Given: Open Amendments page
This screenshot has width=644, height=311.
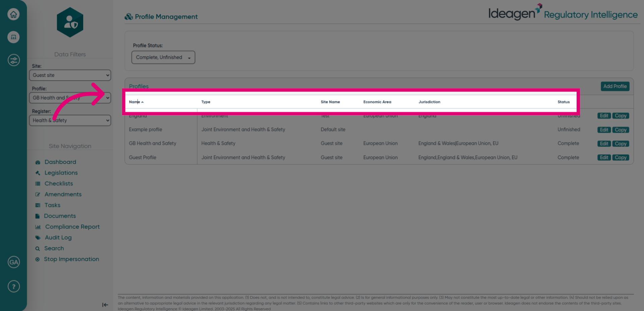Looking at the screenshot, I should pyautogui.click(x=63, y=194).
